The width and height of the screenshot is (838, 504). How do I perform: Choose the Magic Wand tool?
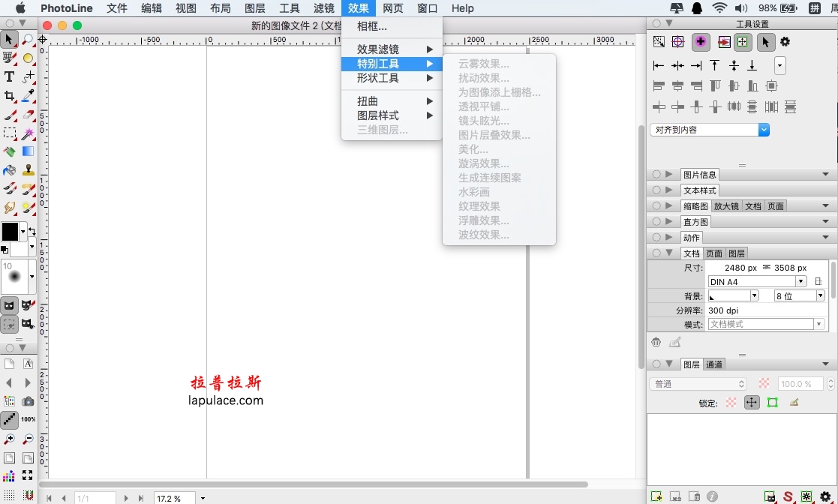point(28,133)
